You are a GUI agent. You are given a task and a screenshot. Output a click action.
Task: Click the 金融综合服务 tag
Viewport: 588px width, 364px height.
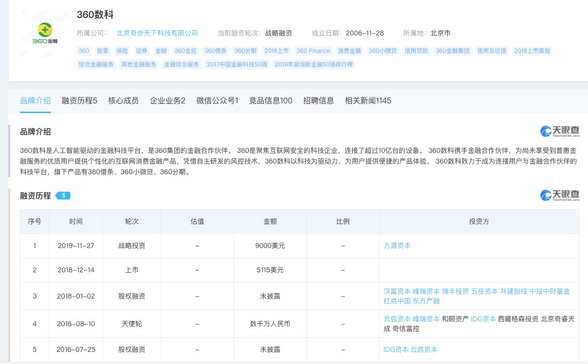[x=182, y=64]
